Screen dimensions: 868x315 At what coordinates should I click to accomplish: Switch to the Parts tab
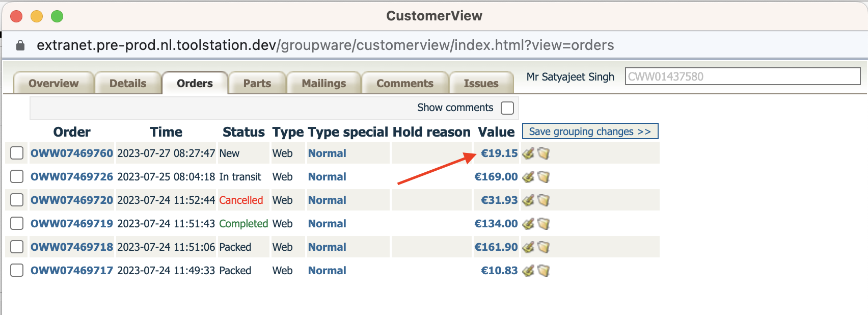pyautogui.click(x=257, y=84)
